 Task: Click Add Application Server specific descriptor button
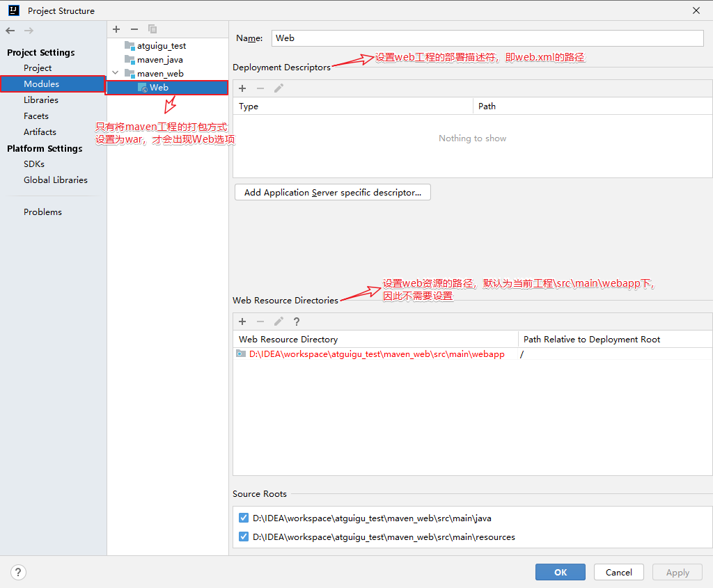(332, 193)
